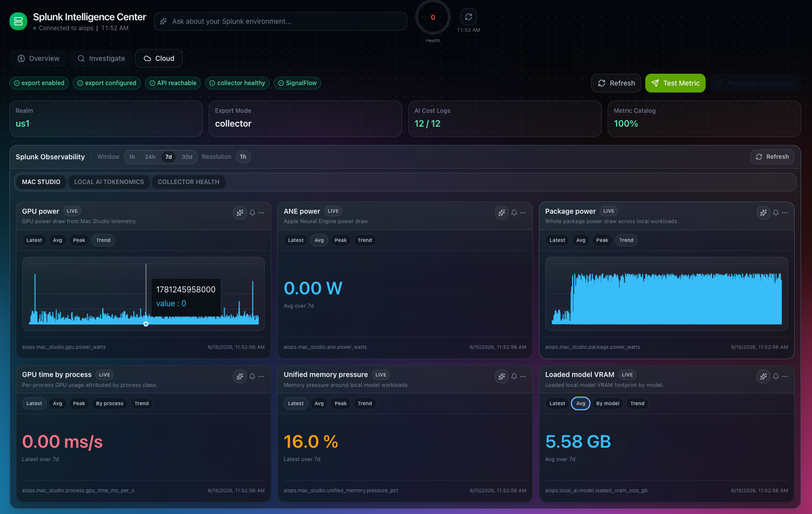812x514 pixels.
Task: Switch to LOCAL AI TOKENOMICS tab
Action: (109, 182)
